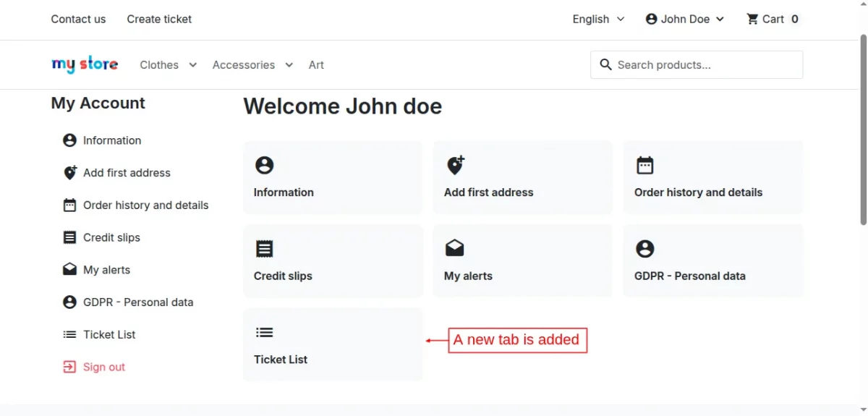
Task: Open Credit slips sidebar link
Action: click(x=111, y=237)
